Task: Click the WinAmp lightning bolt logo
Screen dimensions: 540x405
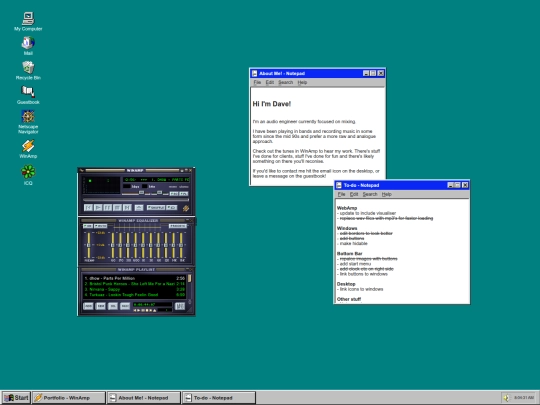Action: click(x=186, y=208)
